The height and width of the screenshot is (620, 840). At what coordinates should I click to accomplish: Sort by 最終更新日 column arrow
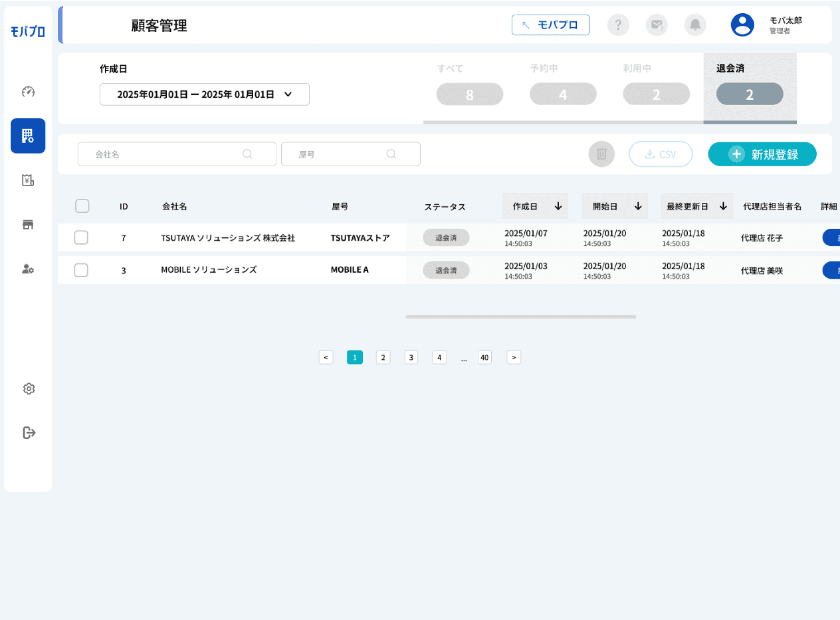click(723, 206)
